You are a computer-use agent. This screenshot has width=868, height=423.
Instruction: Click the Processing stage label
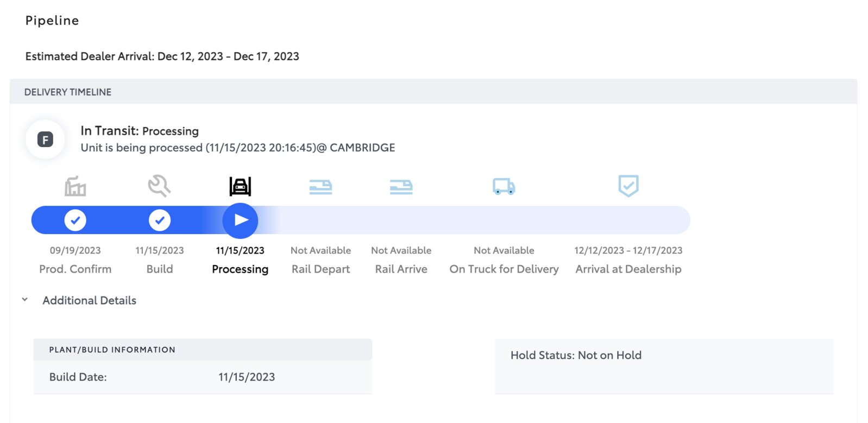pyautogui.click(x=240, y=269)
